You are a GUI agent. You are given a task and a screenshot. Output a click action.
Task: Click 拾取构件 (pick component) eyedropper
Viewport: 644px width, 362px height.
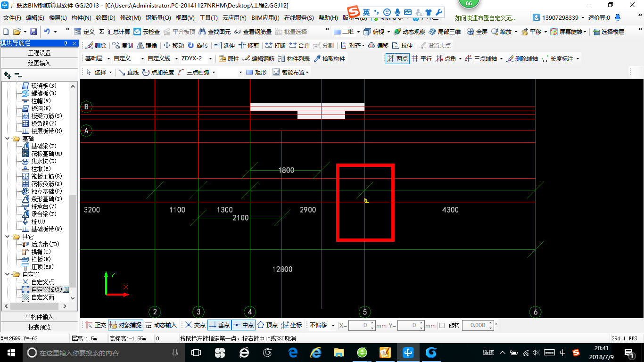(329, 59)
